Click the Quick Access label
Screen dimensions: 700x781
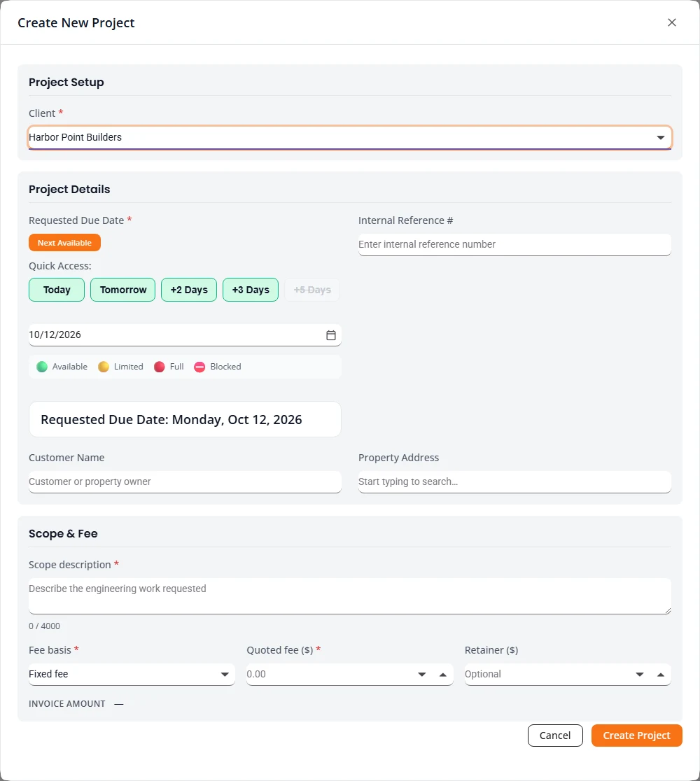coord(59,266)
